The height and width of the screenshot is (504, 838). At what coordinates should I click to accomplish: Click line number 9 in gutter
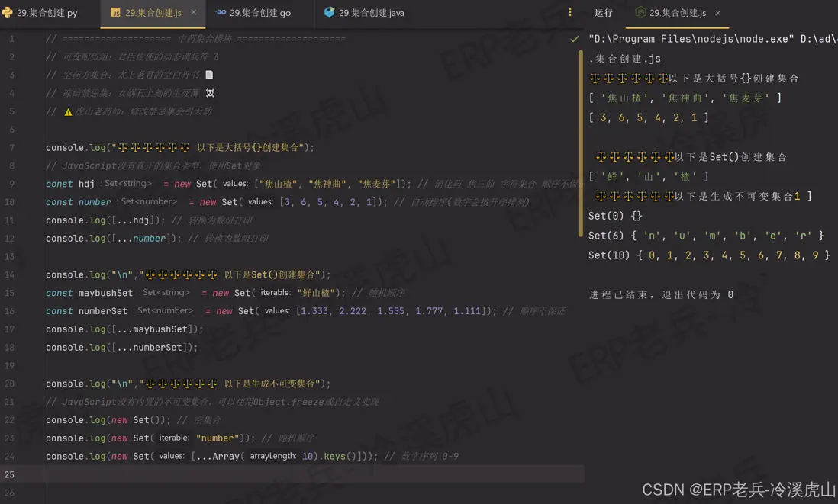(x=11, y=184)
